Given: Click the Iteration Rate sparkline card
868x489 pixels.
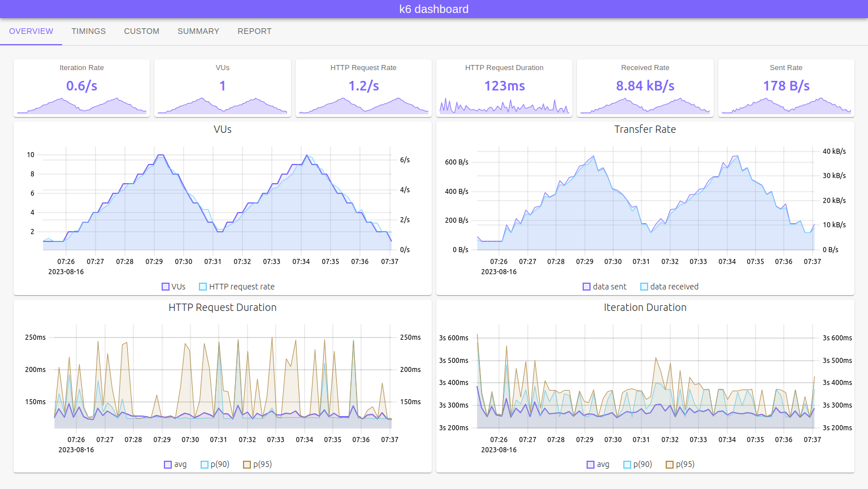Looking at the screenshot, I should (x=82, y=88).
